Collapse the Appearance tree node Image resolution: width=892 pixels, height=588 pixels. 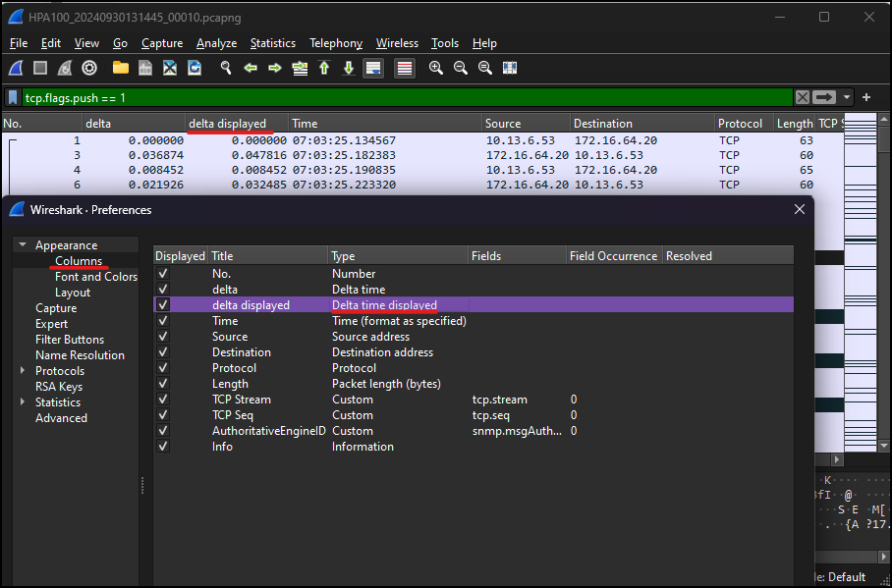[x=23, y=245]
